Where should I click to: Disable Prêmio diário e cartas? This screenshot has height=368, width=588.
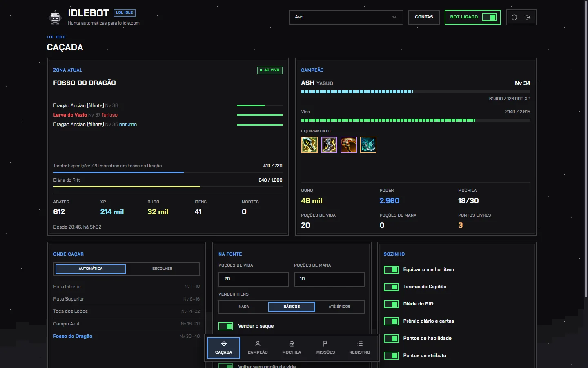click(x=391, y=321)
